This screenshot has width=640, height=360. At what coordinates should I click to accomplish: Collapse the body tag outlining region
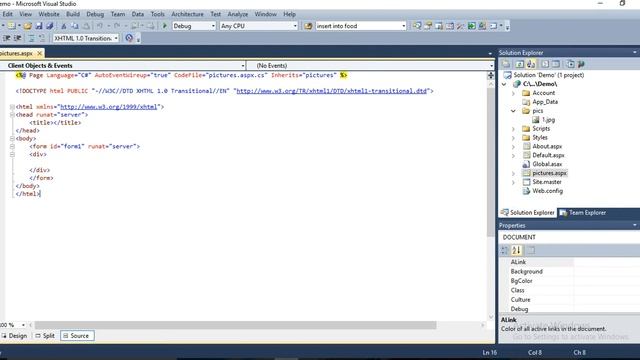click(12, 139)
